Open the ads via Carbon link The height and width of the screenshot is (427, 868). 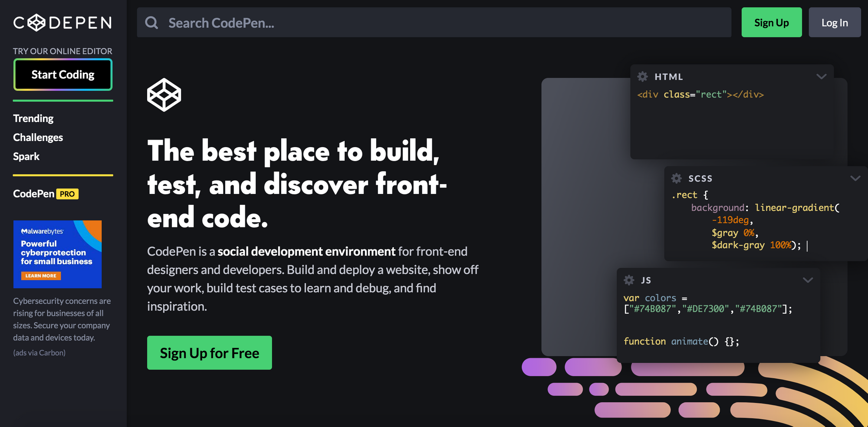39,352
